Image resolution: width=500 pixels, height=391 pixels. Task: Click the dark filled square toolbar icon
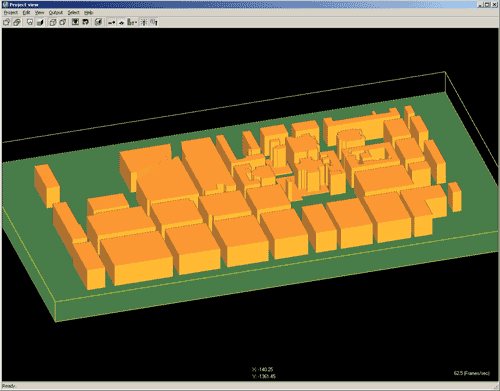pos(75,22)
